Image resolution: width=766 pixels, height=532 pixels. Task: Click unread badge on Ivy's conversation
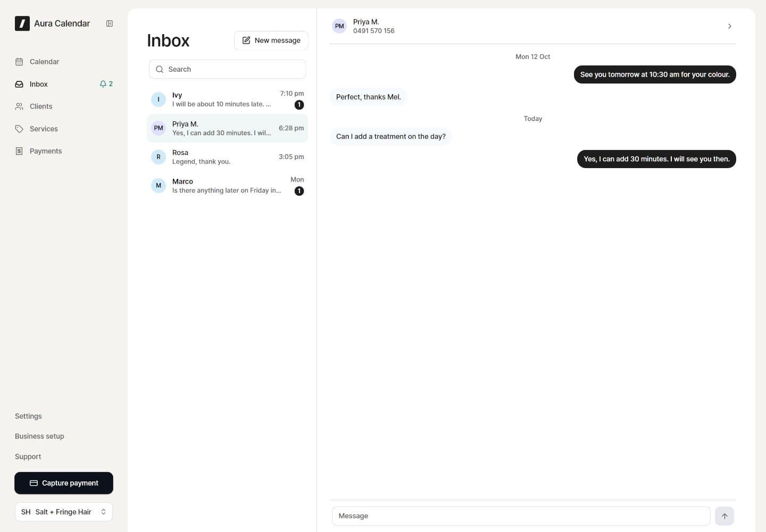[x=299, y=105]
